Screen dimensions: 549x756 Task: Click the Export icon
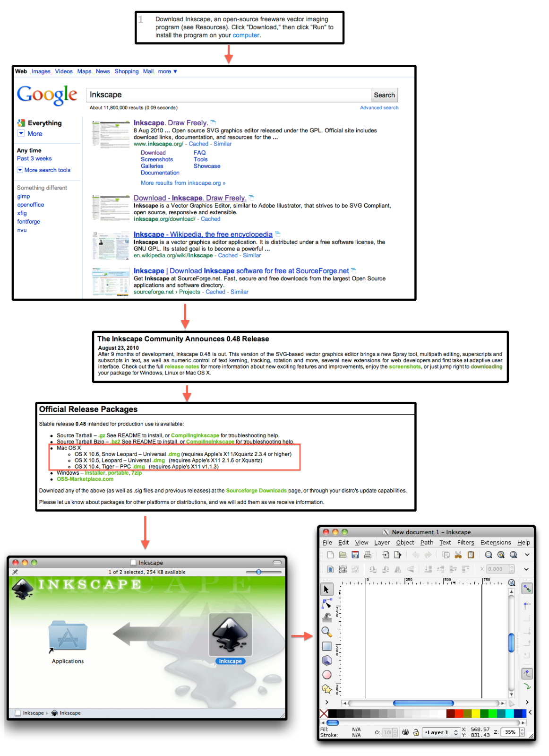398,555
